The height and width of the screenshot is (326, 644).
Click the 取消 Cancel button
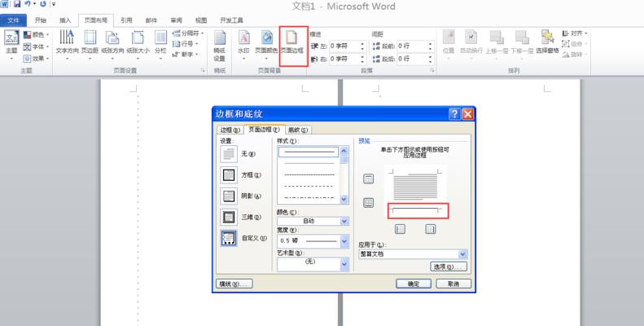click(x=453, y=284)
